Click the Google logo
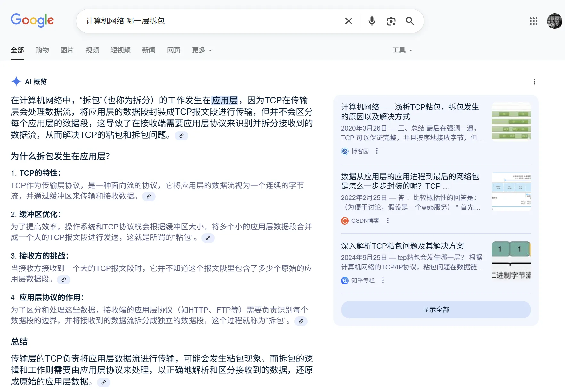565x392 pixels. (32, 20)
